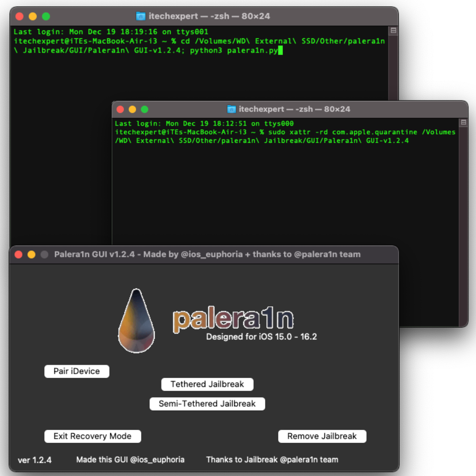This screenshot has width=476, height=476.
Task: Zoom the front terminal ttys000 window
Action: pyautogui.click(x=145, y=109)
